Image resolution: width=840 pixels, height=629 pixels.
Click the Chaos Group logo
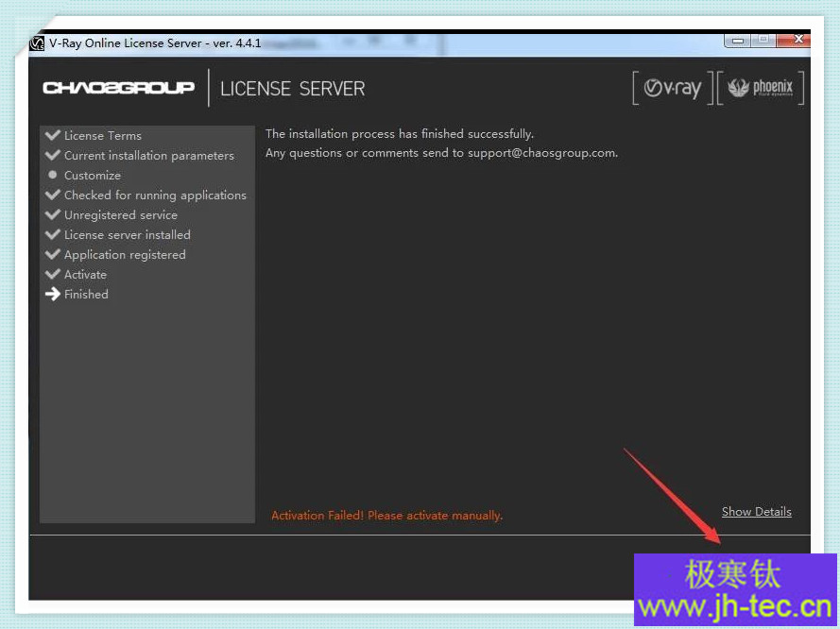[x=118, y=88]
